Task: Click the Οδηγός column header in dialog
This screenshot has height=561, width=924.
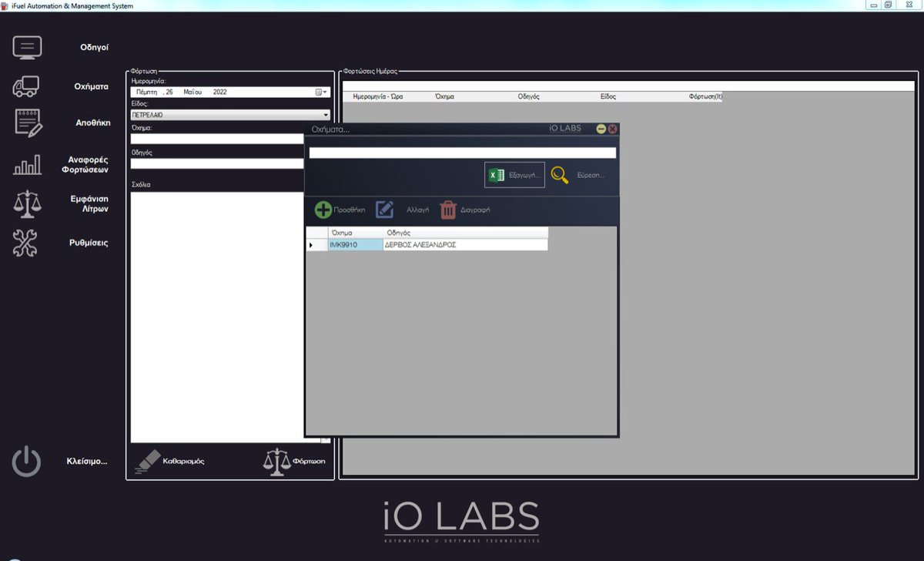Action: 465,233
